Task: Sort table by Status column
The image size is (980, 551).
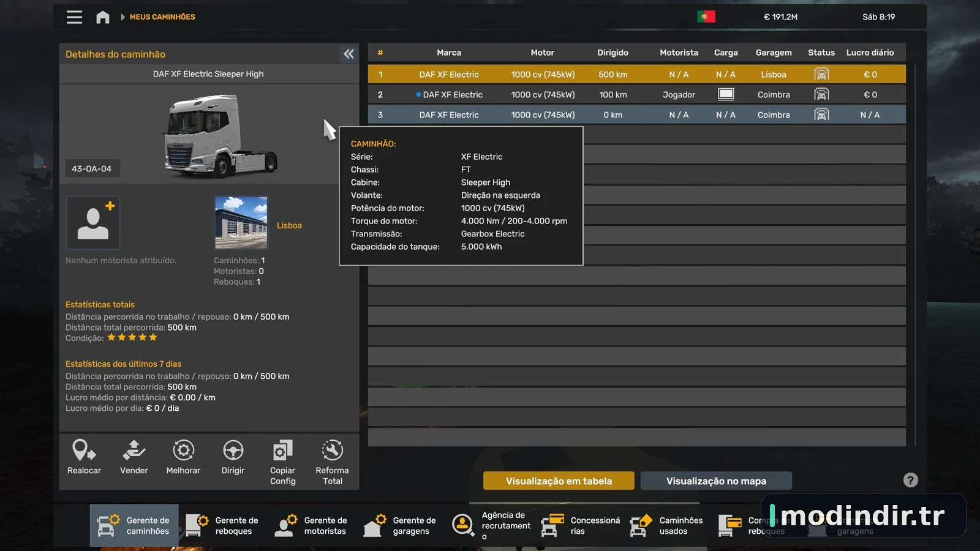Action: (821, 53)
